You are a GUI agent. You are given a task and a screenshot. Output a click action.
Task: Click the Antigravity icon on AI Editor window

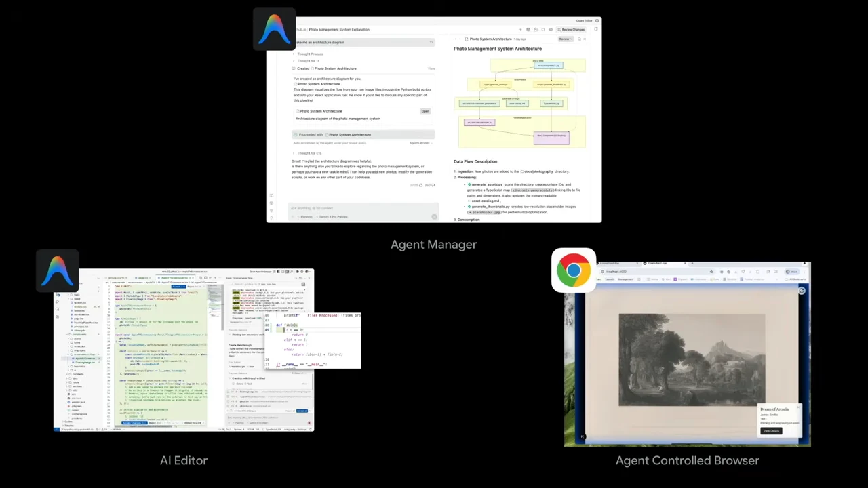click(58, 271)
